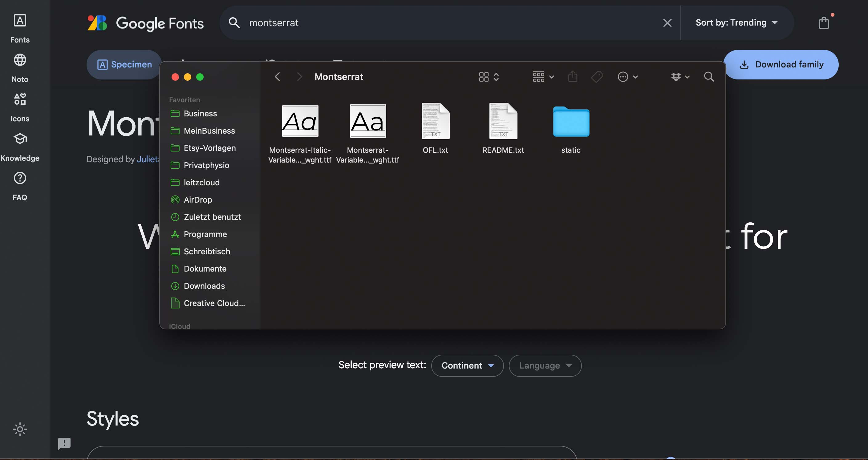Clear the montserrat search query
868x460 pixels.
click(667, 22)
